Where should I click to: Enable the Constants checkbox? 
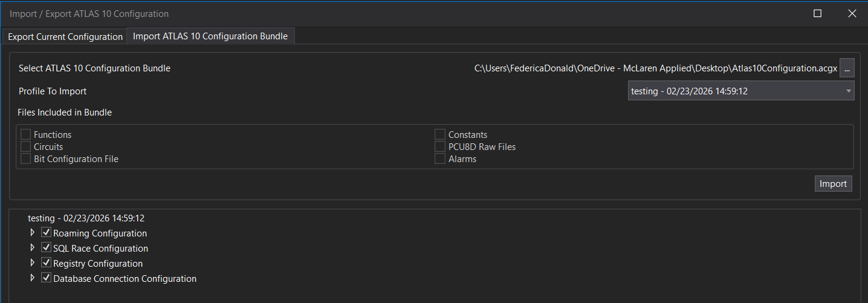tap(440, 134)
